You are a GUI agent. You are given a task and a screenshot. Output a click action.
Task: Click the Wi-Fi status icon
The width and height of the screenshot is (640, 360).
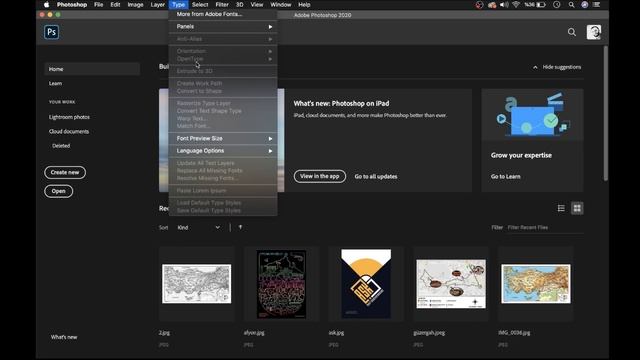point(516,5)
